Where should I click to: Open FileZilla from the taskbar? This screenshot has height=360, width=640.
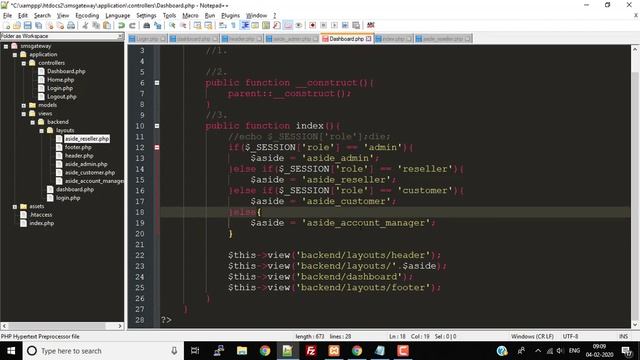[x=311, y=351]
